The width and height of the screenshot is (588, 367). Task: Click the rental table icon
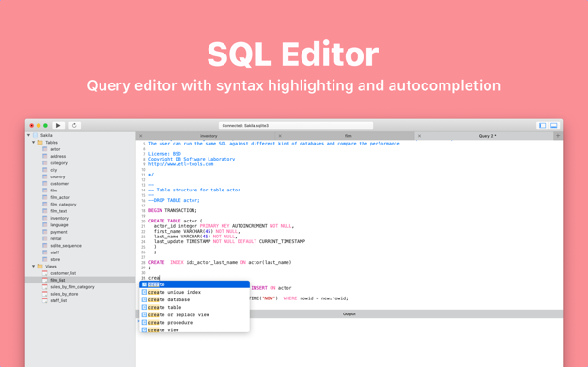[x=45, y=238]
